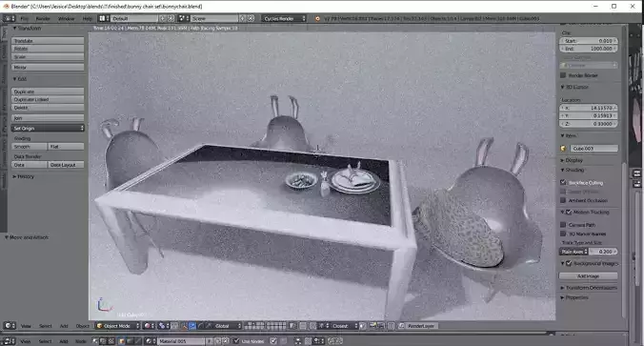Click the Translate button in Transform panel
The width and height of the screenshot is (644, 346).
click(48, 41)
